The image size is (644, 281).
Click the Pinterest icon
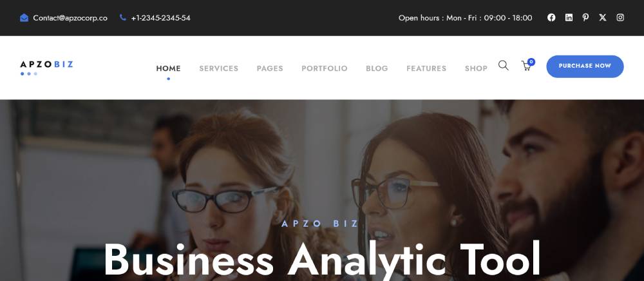[585, 17]
